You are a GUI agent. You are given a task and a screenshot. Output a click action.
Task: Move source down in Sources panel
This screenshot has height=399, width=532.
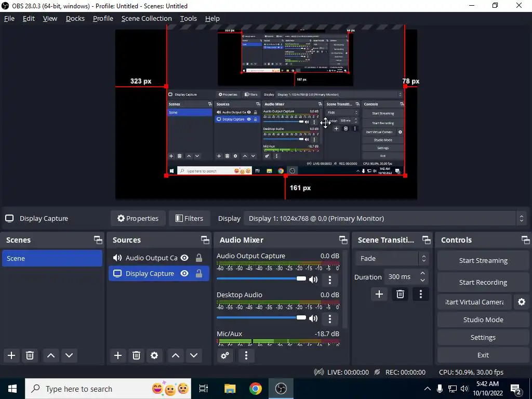pyautogui.click(x=194, y=355)
